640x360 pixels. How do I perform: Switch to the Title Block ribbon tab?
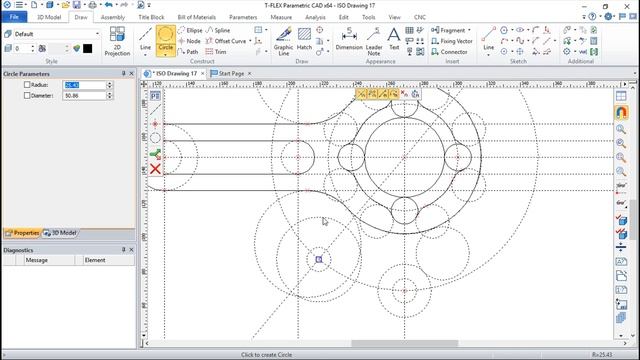(151, 17)
